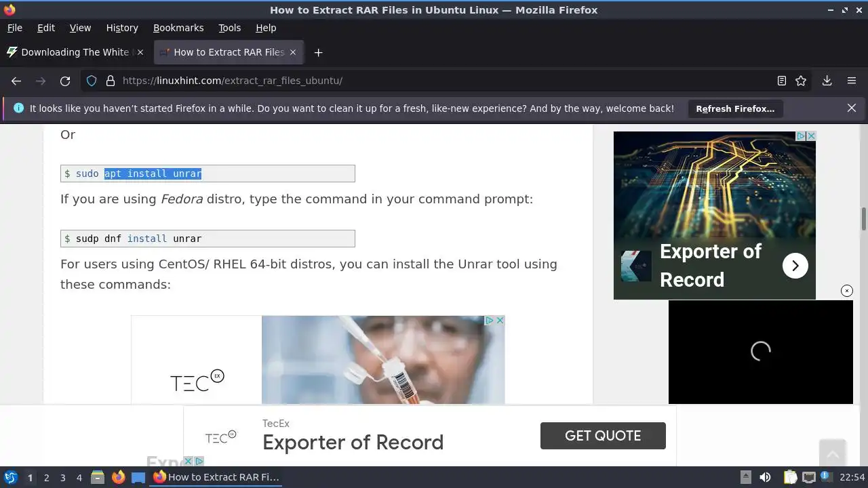This screenshot has width=868, height=488.
Task: Close the How to Extract RAR tab
Action: (x=293, y=52)
